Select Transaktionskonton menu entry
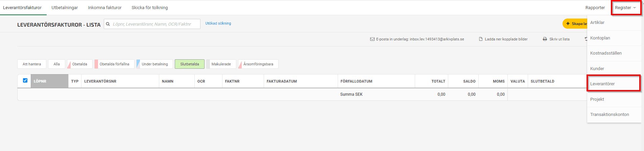This screenshot has width=644, height=151. coord(610,114)
